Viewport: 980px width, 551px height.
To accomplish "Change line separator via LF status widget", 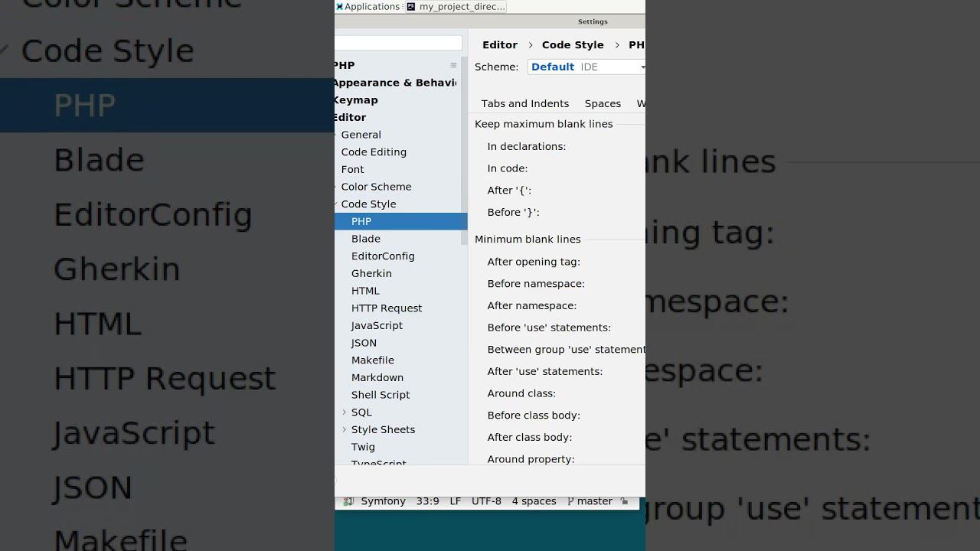I will (456, 501).
